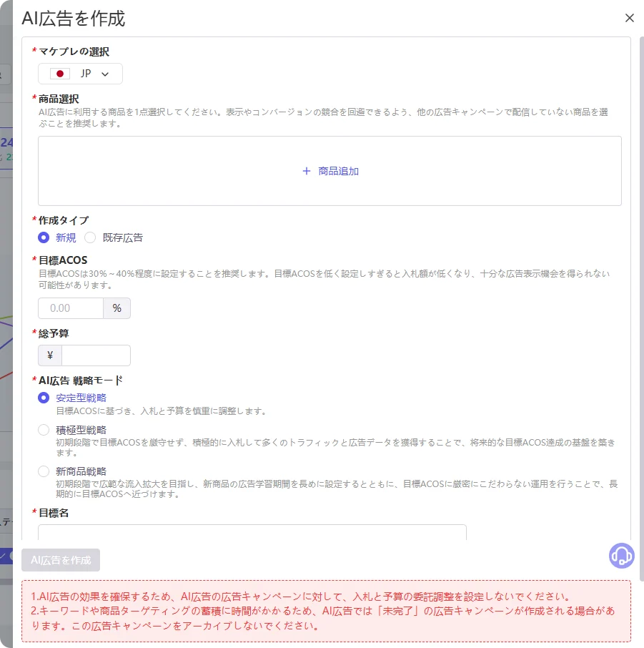Click the 商品追加 link

coord(338,171)
